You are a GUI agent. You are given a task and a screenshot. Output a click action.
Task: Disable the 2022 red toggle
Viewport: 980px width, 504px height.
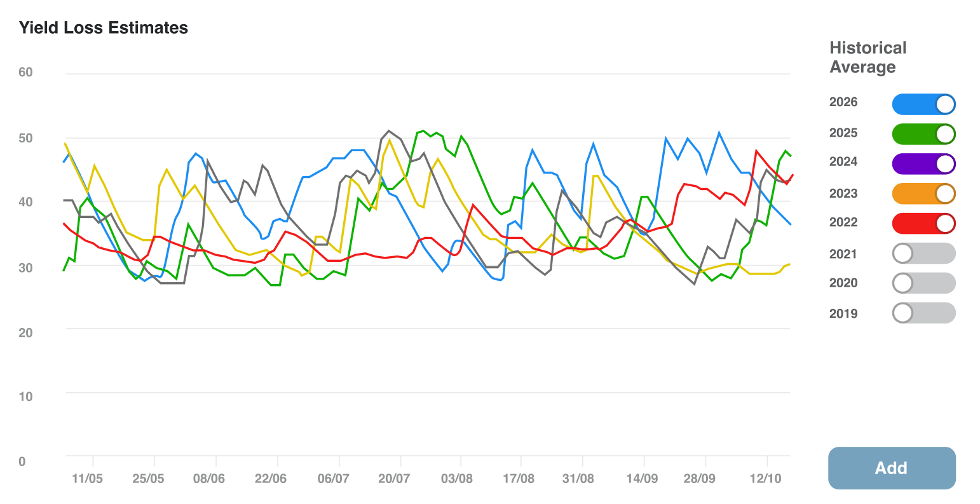point(923,224)
